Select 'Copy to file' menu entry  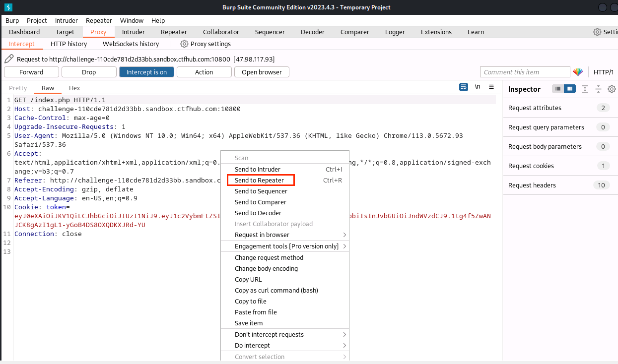pos(285,301)
